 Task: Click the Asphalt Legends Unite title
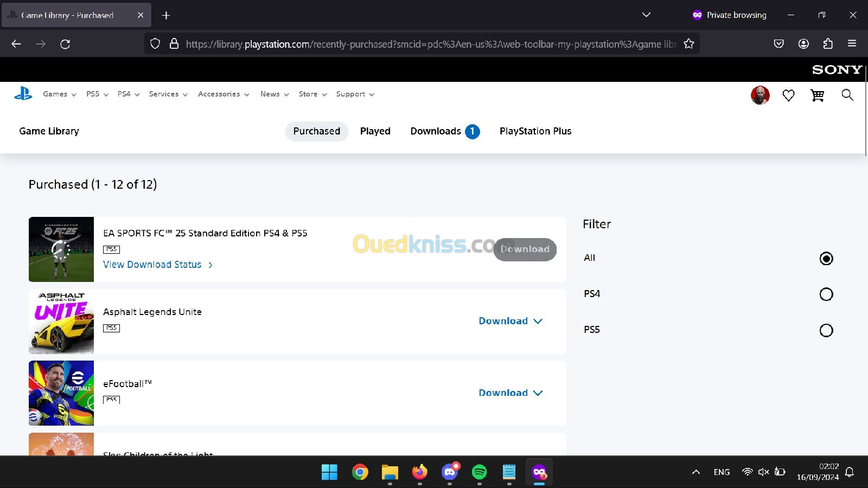[152, 312]
